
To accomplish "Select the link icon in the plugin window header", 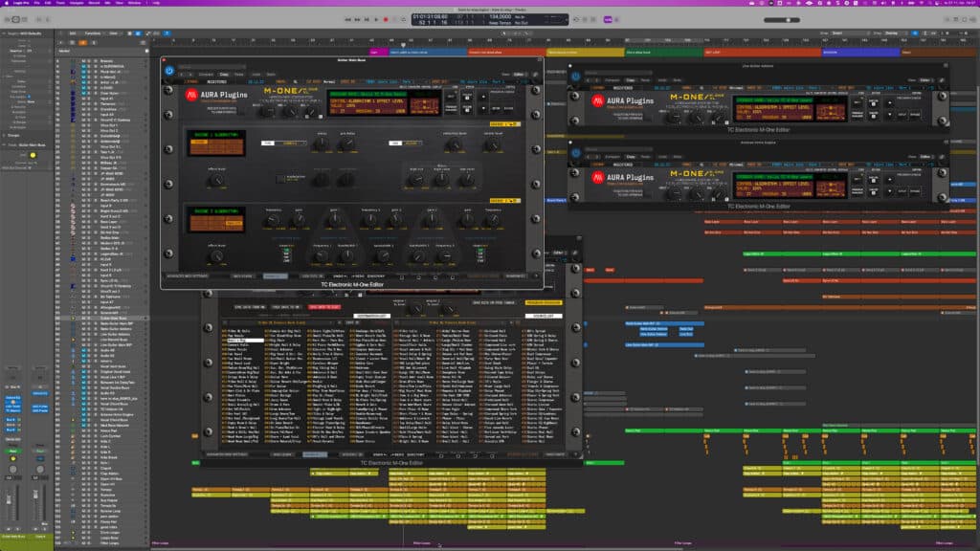I will pyautogui.click(x=535, y=74).
